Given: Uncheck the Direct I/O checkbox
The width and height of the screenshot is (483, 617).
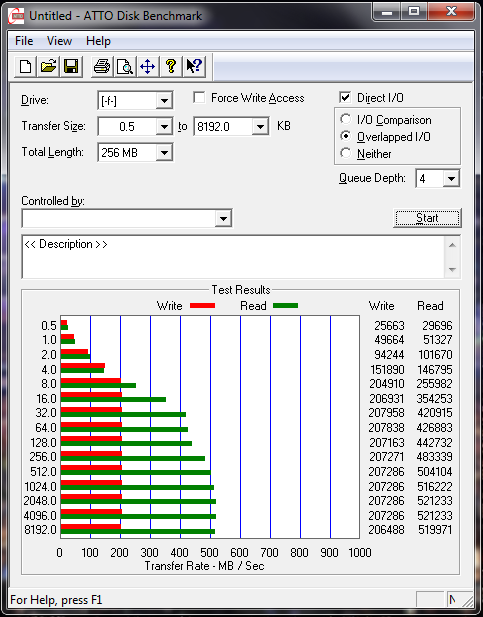Looking at the screenshot, I should click(345, 97).
